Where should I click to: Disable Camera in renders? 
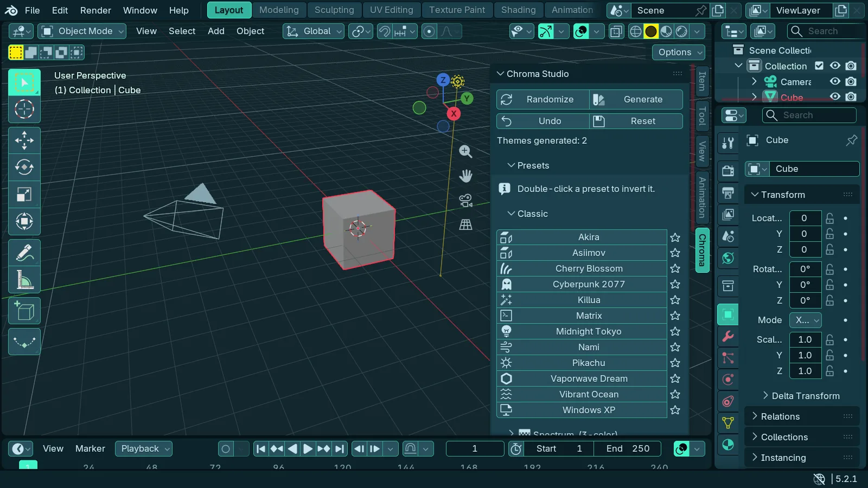click(x=851, y=82)
